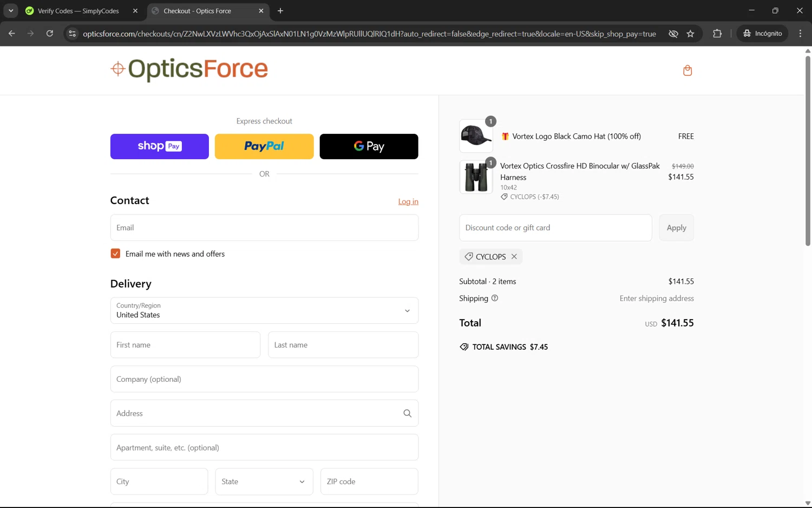Click the site information icon in address bar
This screenshot has width=812, height=508.
(72, 34)
